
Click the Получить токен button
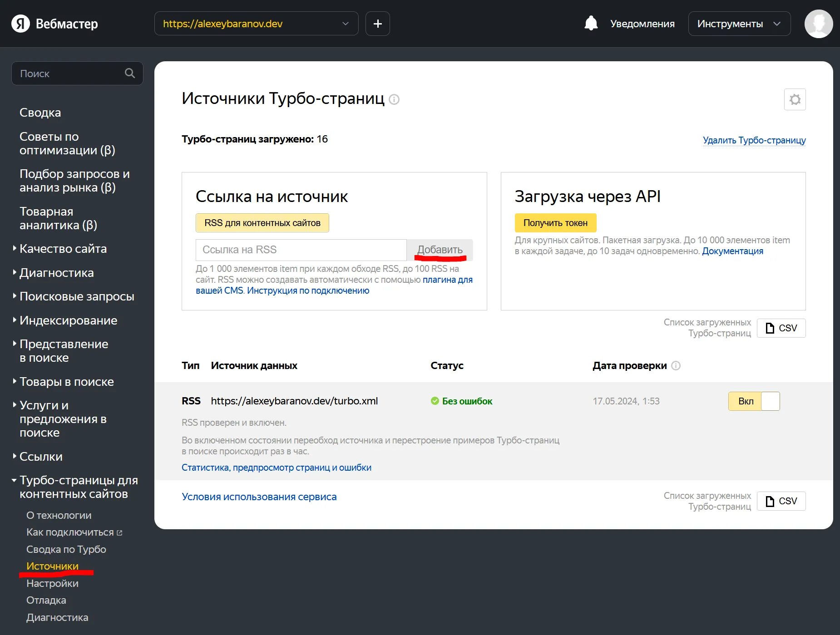[555, 223]
